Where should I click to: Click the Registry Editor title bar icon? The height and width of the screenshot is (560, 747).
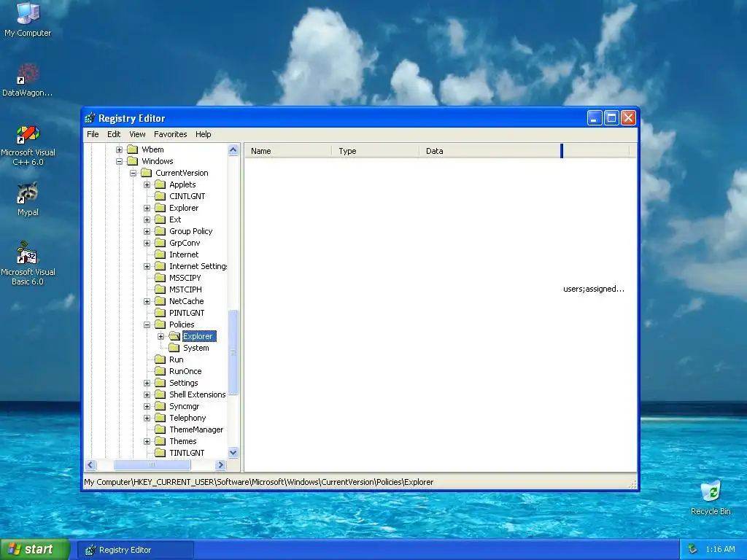pos(90,118)
